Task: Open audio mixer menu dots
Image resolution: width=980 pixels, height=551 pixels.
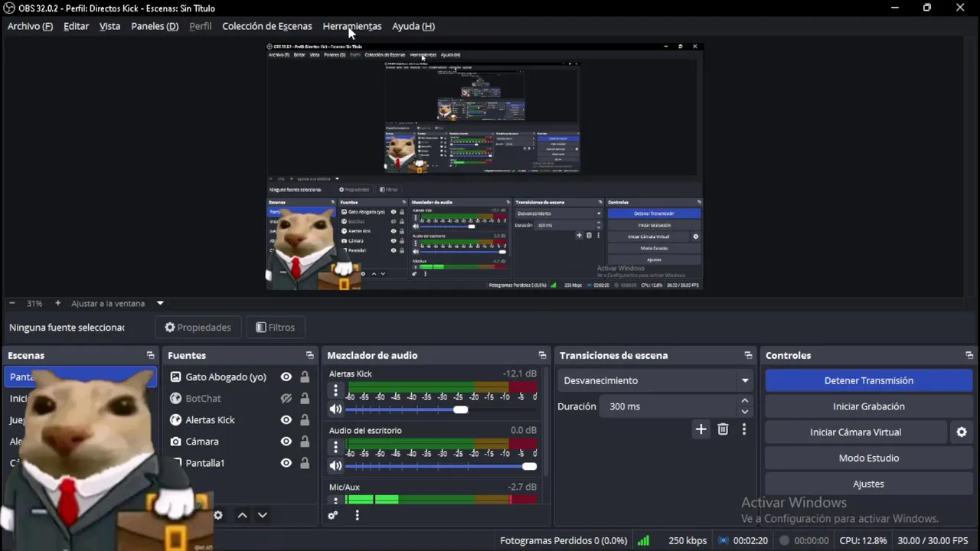Action: coord(357,516)
